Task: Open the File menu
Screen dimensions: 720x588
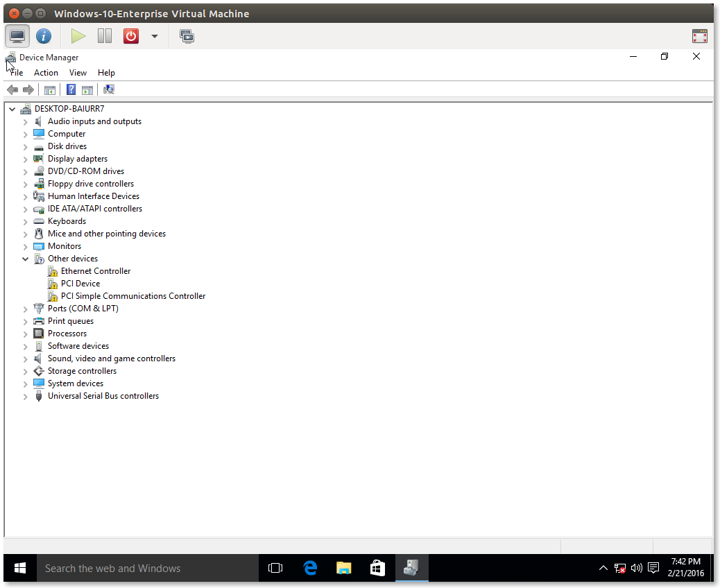Action: pyautogui.click(x=17, y=73)
